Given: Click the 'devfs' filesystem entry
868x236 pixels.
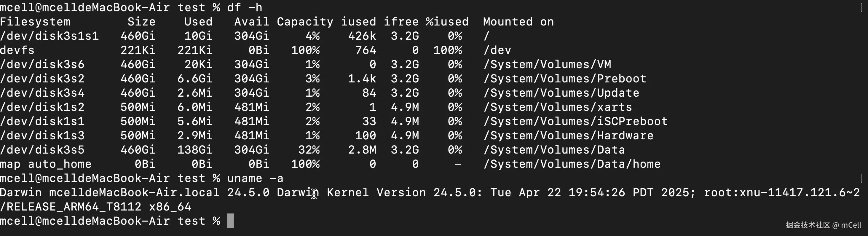Looking at the screenshot, I should click(17, 50).
